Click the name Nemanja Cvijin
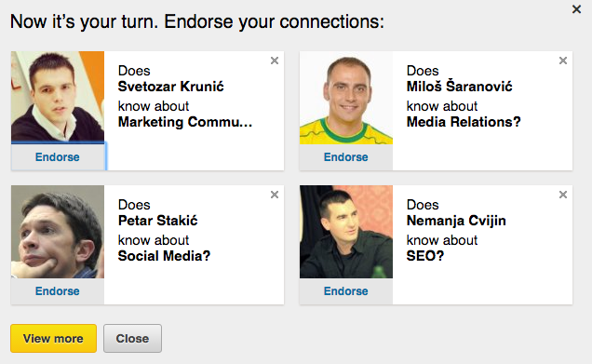The image size is (592, 364). pos(456,221)
